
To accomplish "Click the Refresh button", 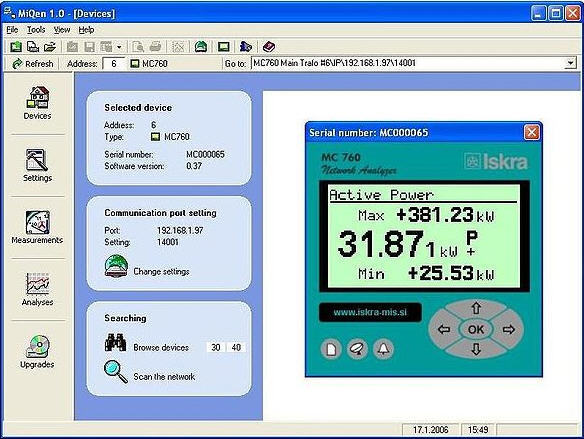I will pyautogui.click(x=33, y=64).
